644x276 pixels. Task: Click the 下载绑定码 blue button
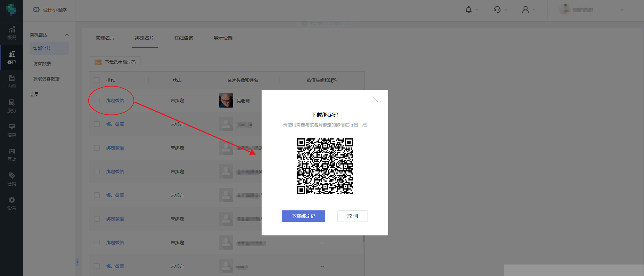[x=304, y=216]
